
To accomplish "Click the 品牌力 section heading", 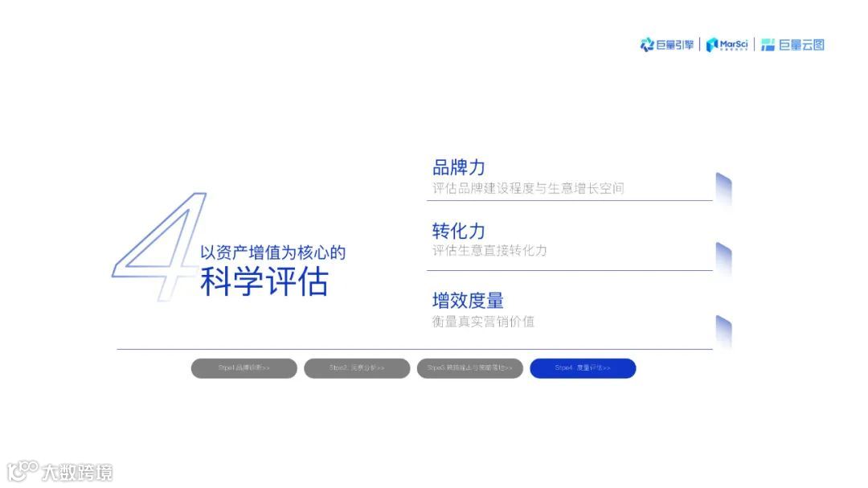I will click(458, 166).
